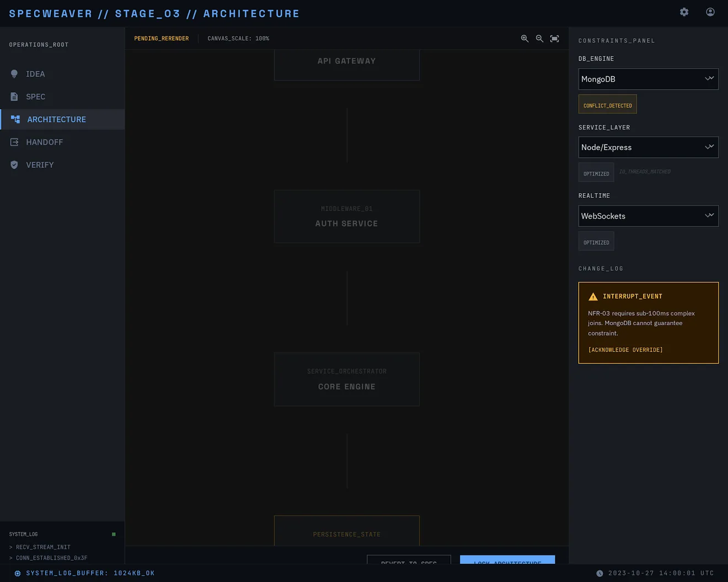
Task: Click SYSTEM_LOG_BUFFER: 1024KB_OK status text
Action: (90, 573)
